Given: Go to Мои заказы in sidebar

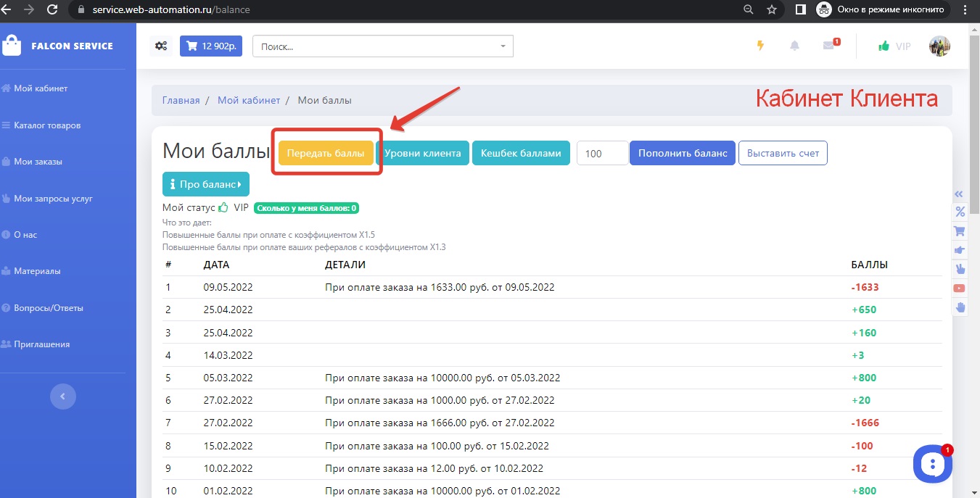Looking at the screenshot, I should tap(38, 162).
